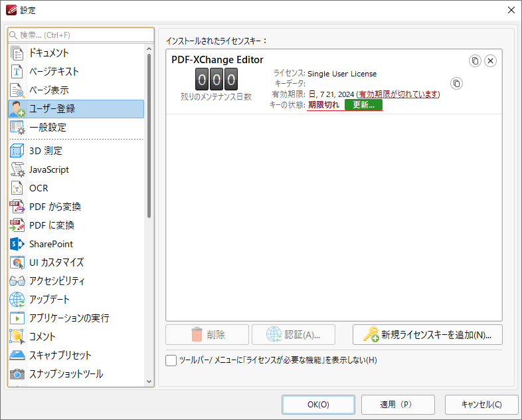The height and width of the screenshot is (420, 522).
Task: Click the 有効期限が切れています link
Action: [398, 94]
